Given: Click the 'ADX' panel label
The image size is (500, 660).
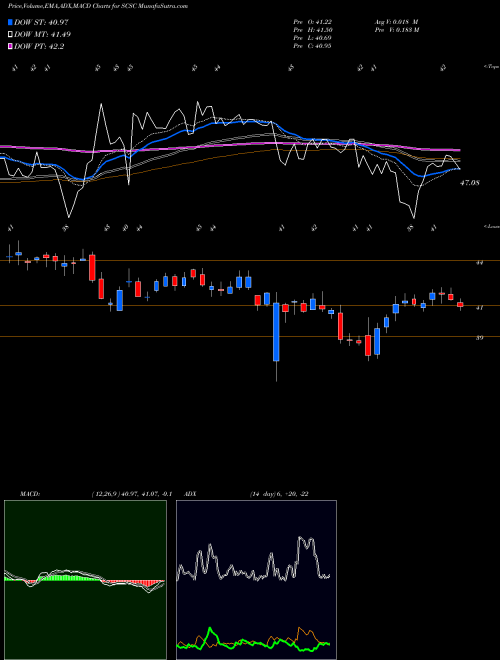Looking at the screenshot, I should pos(191,494).
